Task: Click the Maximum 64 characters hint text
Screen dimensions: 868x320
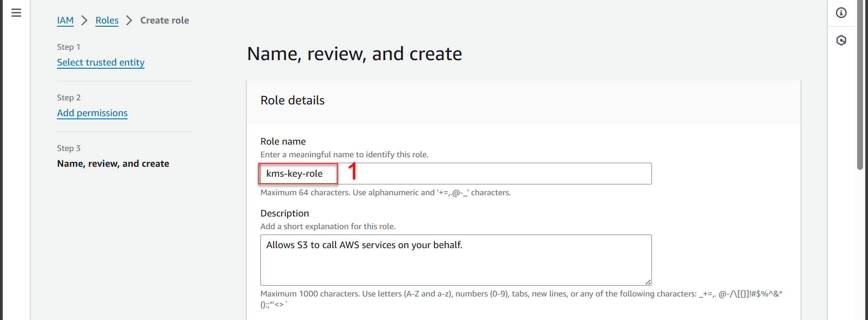Action: (x=385, y=193)
